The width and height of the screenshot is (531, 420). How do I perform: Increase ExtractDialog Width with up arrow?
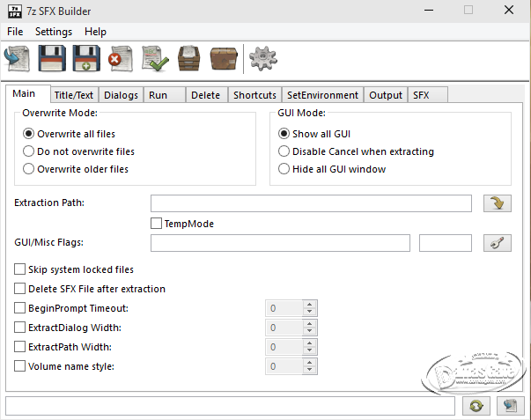(x=309, y=323)
